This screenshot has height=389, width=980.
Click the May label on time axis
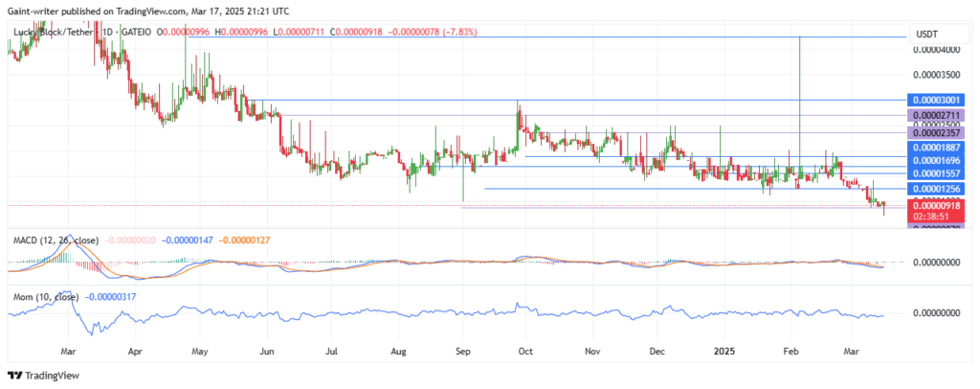199,352
